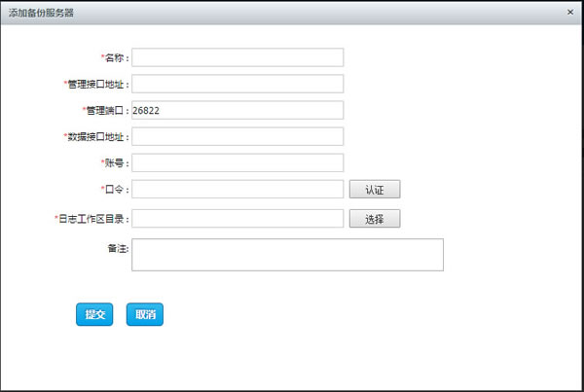Close the 添加备份服务器 dialog
This screenshot has height=392, width=584.
[569, 12]
